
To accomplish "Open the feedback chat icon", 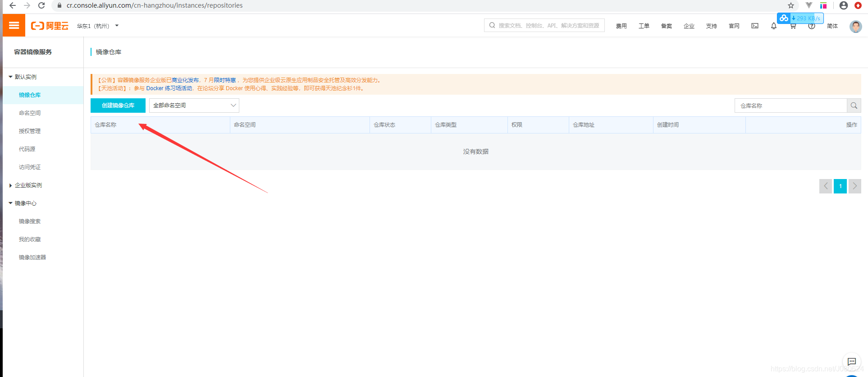I will (851, 361).
